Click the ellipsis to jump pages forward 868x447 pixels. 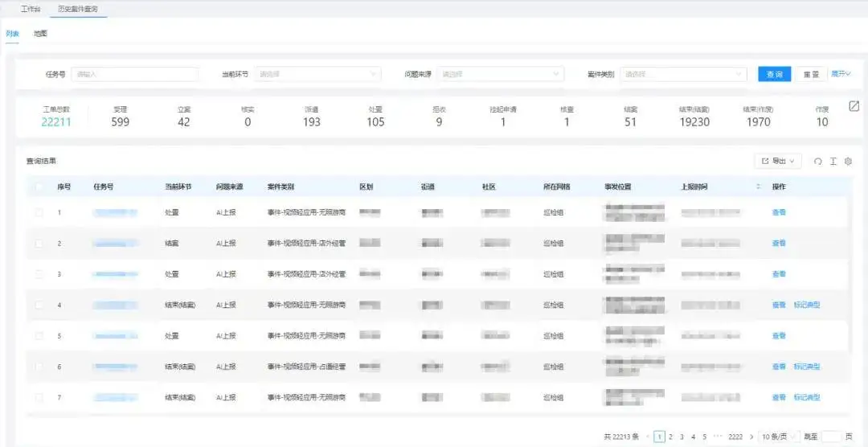coord(717,437)
